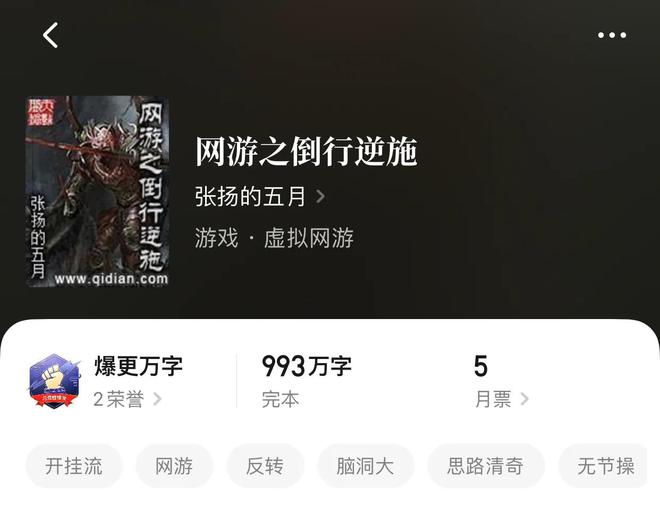The image size is (660, 511).
Task: Tap the 爆更万字 honor badge icon
Action: 53,381
